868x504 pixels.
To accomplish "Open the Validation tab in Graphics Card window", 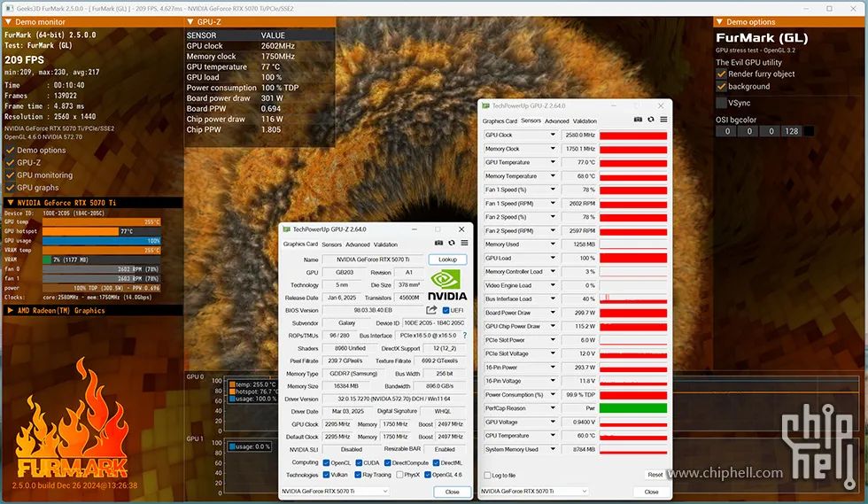I will tap(385, 244).
